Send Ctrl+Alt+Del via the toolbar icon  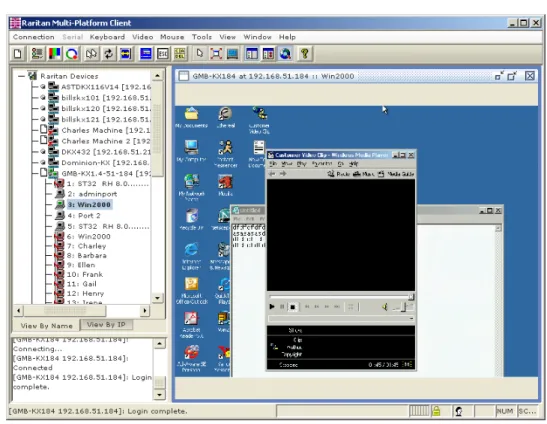click(x=180, y=54)
